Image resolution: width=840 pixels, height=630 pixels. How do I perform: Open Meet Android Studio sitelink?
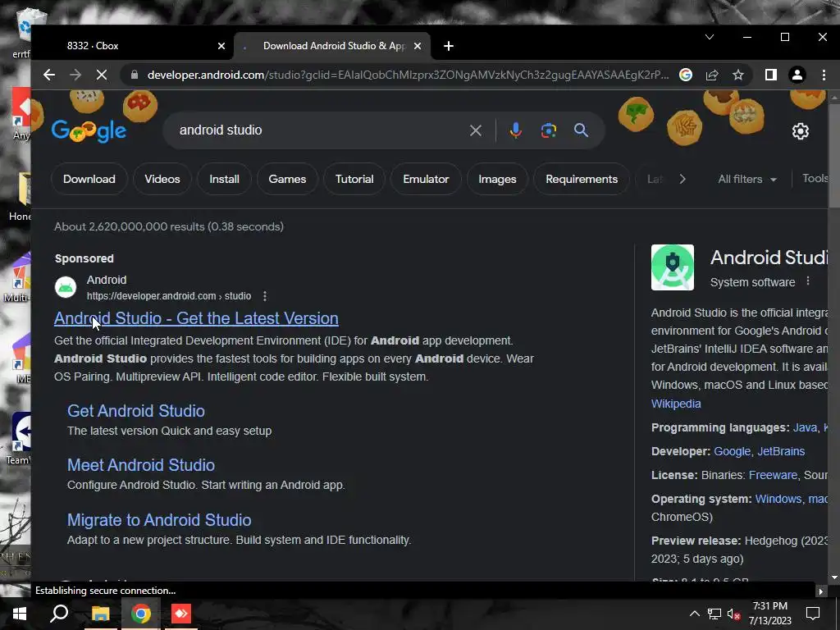pyautogui.click(x=141, y=465)
